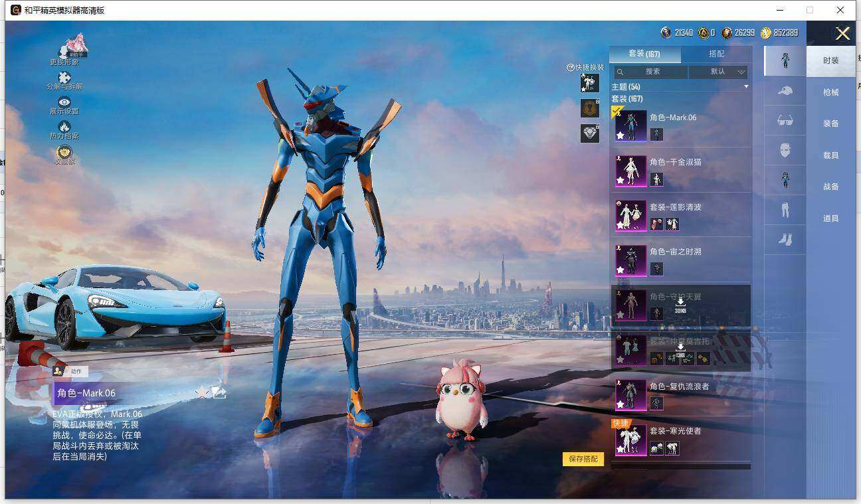Screen dimensions: 861x504
Task: Share 角色-Mark.06 via the share icon
Action: point(219,393)
